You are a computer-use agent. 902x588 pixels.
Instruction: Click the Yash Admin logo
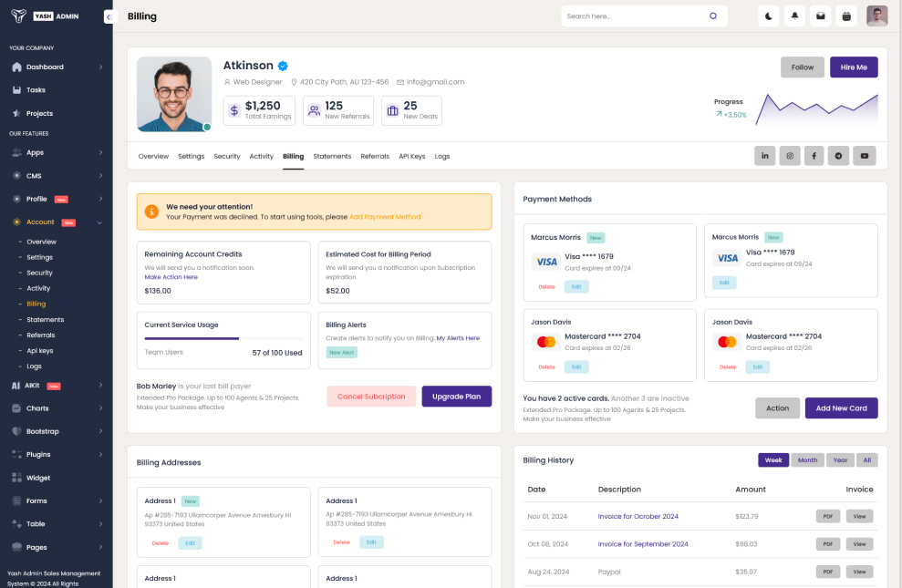45,16
